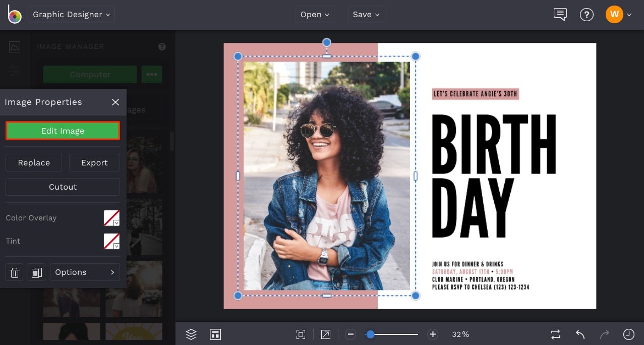This screenshot has width=644, height=345.
Task: Select the Templates icon in the bottom toolbar
Action: pos(215,334)
